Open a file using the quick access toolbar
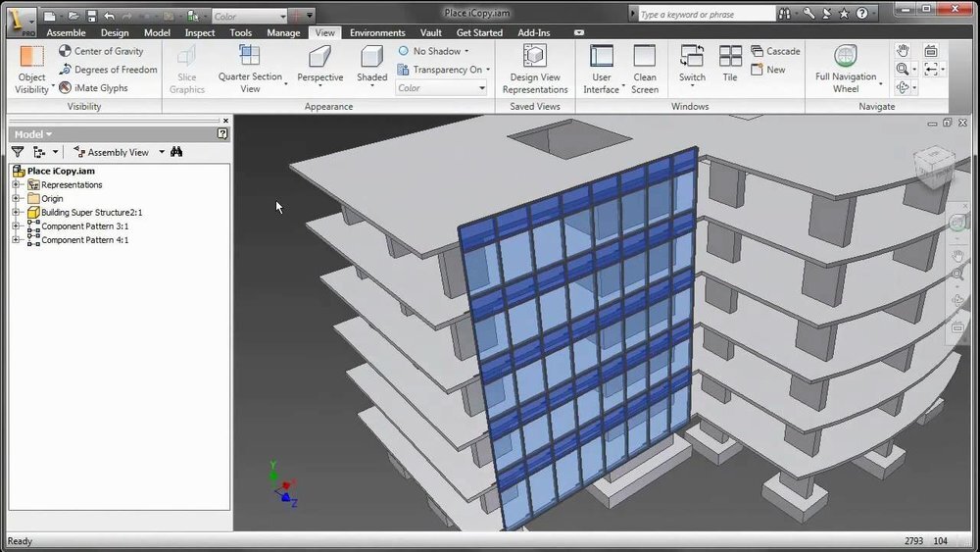Image resolution: width=980 pixels, height=552 pixels. (73, 16)
